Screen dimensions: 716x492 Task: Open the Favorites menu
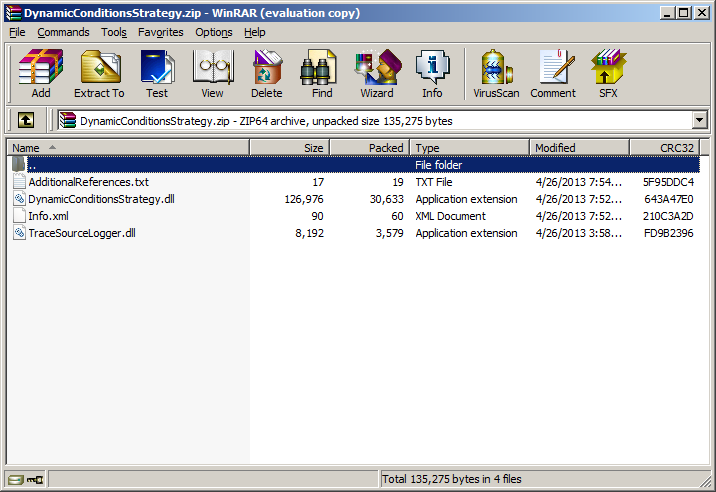[160, 32]
